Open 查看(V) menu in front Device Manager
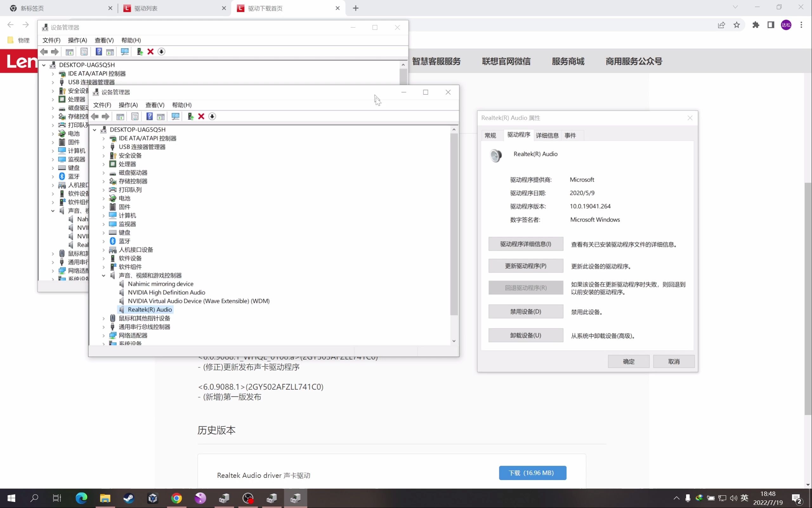Image resolution: width=812 pixels, height=508 pixels. click(x=155, y=105)
